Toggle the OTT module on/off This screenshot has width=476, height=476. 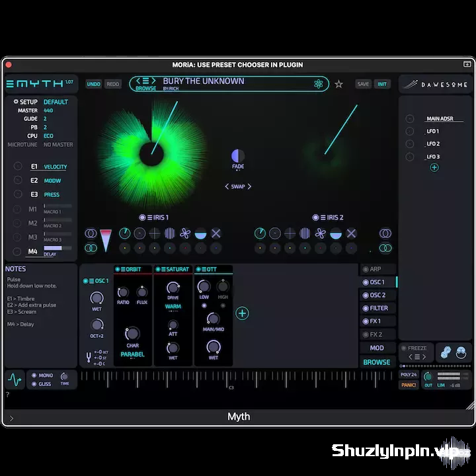pos(198,269)
